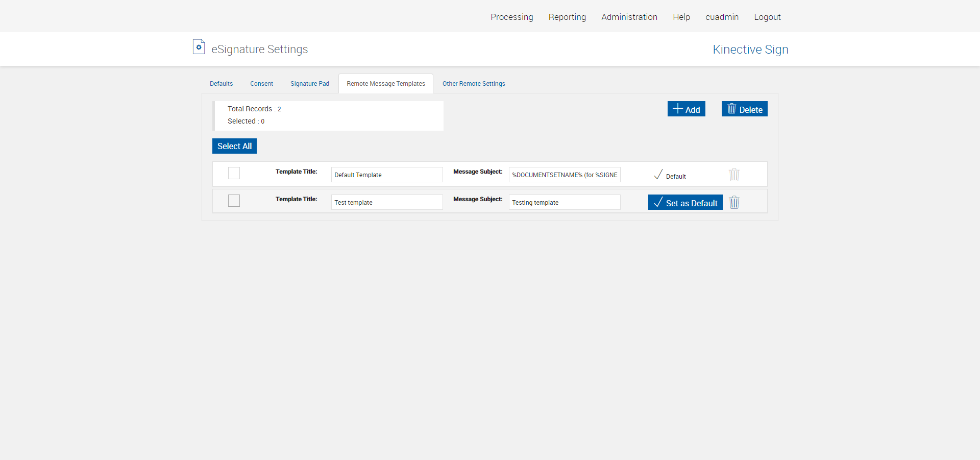Click Set as Default for Test template
Screen dimensions: 980x460
click(685, 203)
